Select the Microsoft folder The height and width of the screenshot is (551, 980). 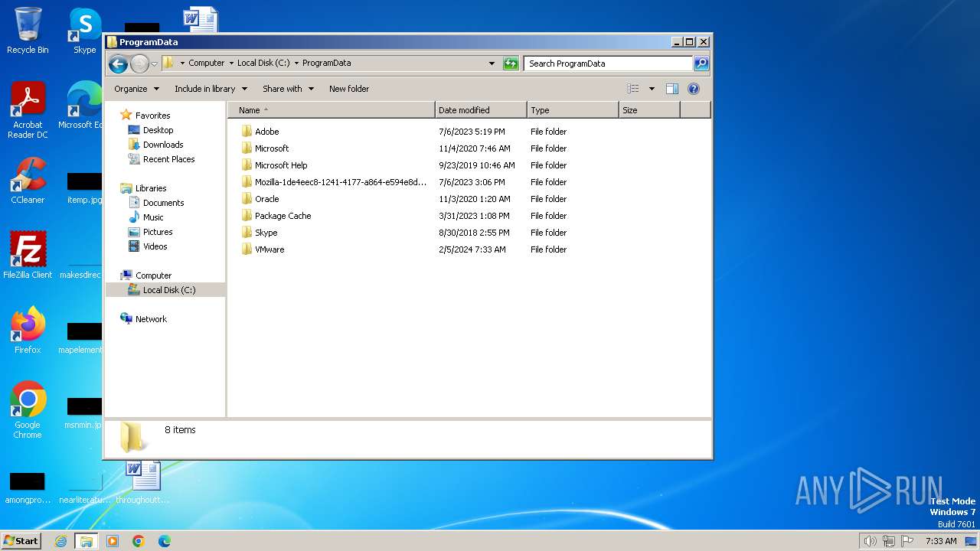point(272,148)
